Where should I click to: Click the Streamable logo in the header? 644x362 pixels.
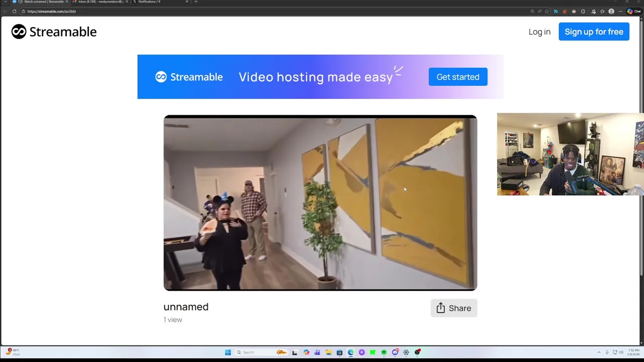[54, 32]
